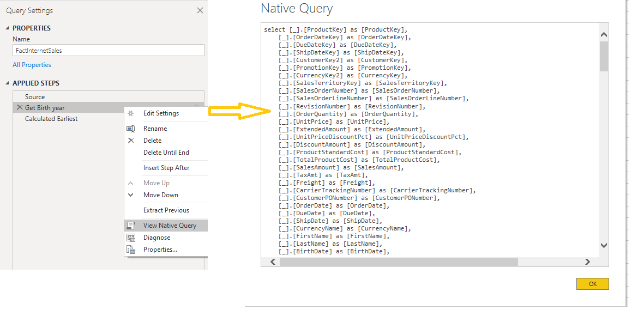Screen dimensions: 644x316
Task: Click the horizontal scrollbar right arrow
Action: (587, 262)
